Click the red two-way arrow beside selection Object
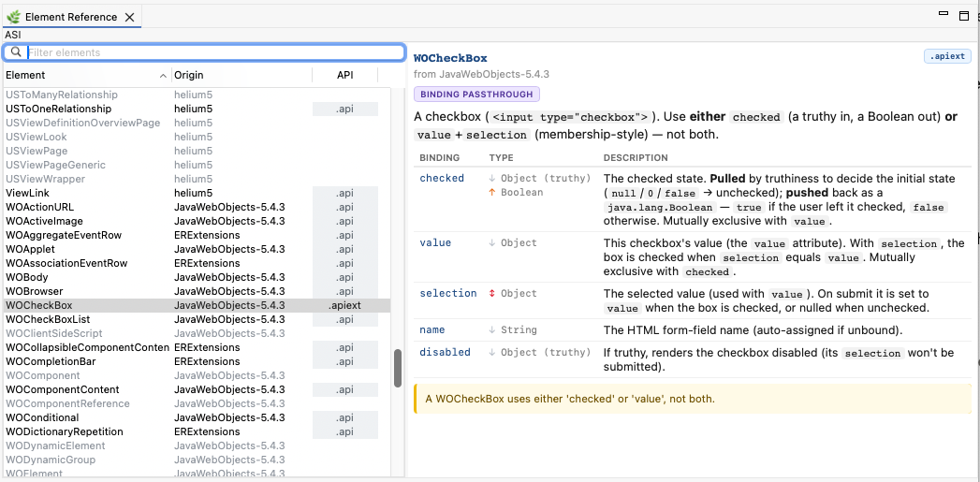Image resolution: width=980 pixels, height=482 pixels. tap(492, 293)
